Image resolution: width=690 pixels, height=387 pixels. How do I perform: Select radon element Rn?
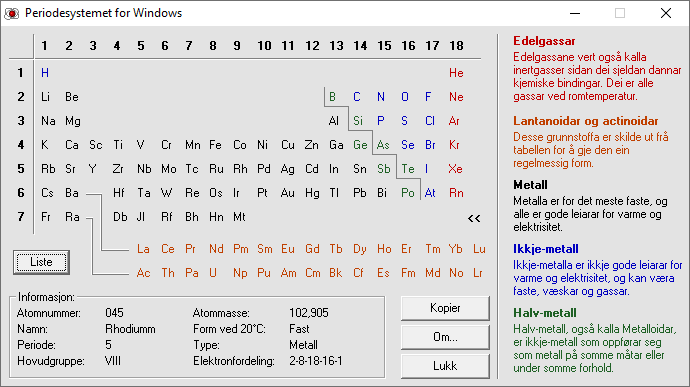[x=456, y=193]
